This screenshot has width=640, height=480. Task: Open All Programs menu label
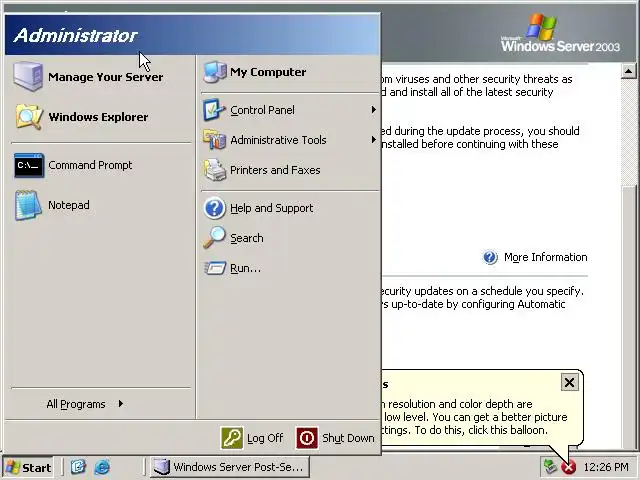click(76, 404)
